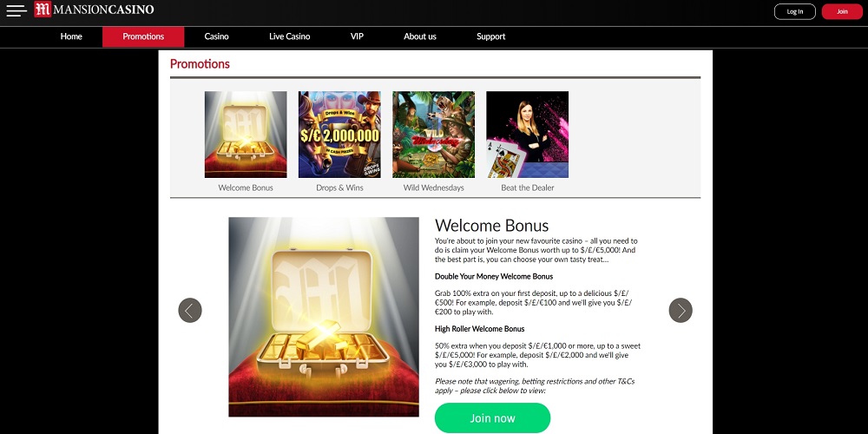Click the Mansion Casino logo

pyautogui.click(x=94, y=10)
